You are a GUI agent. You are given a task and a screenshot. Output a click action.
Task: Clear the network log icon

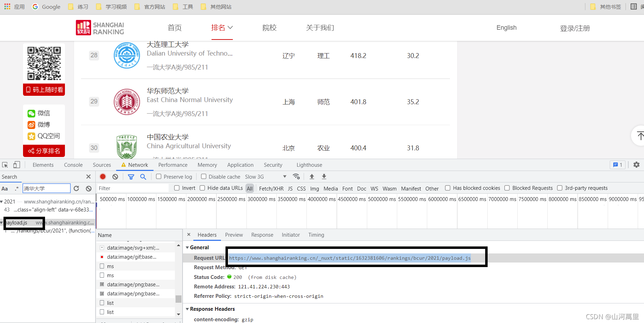pos(115,177)
